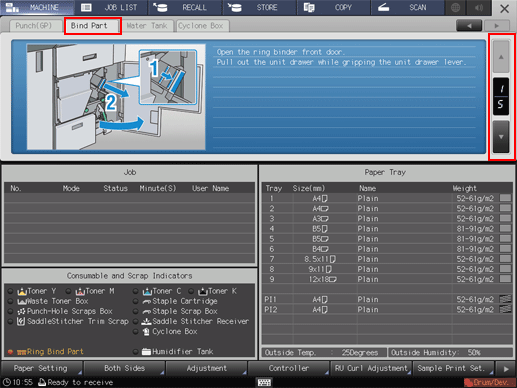Open Sample Print Set.
Image resolution: width=517 pixels, height=388 pixels.
(454, 368)
